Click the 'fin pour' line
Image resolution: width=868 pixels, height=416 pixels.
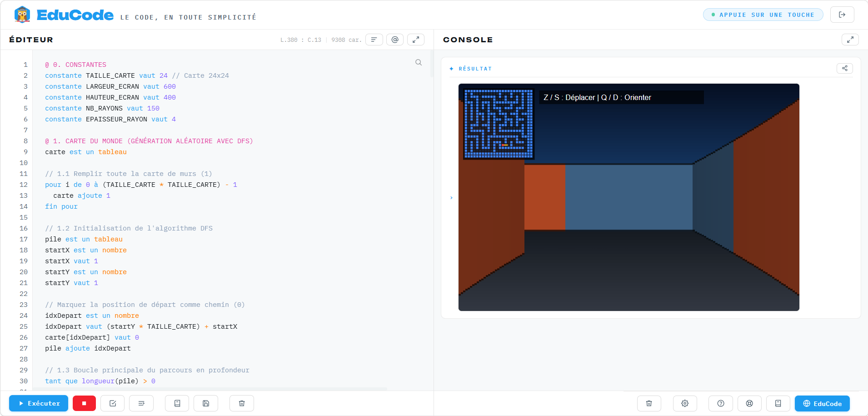pyautogui.click(x=61, y=206)
